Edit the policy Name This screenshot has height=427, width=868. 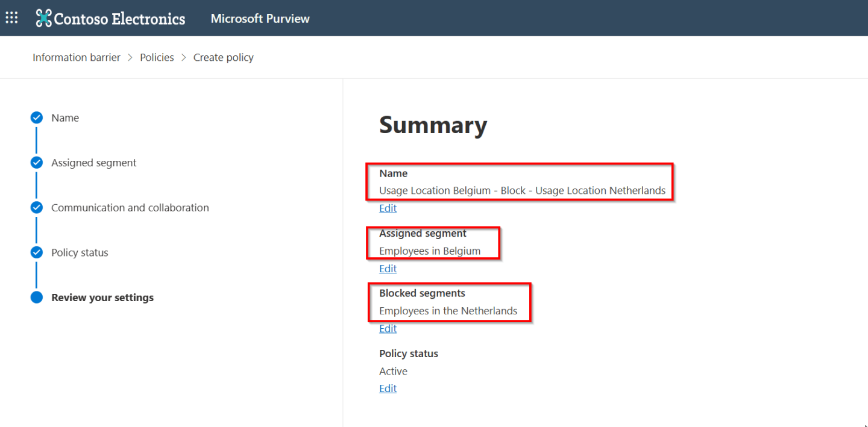(388, 208)
